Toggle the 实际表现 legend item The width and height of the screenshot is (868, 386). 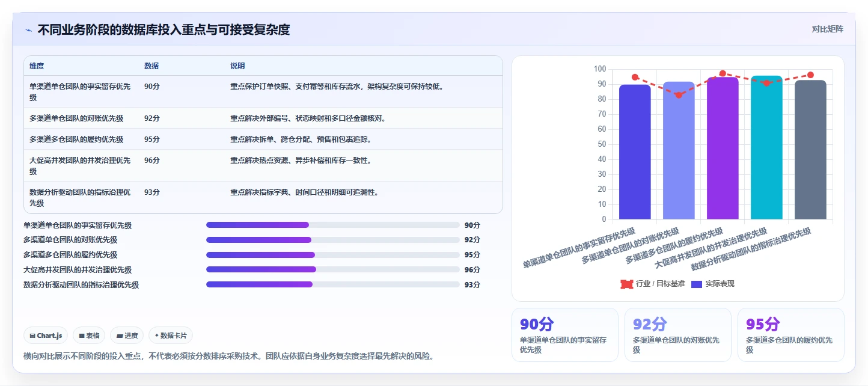[x=713, y=284]
